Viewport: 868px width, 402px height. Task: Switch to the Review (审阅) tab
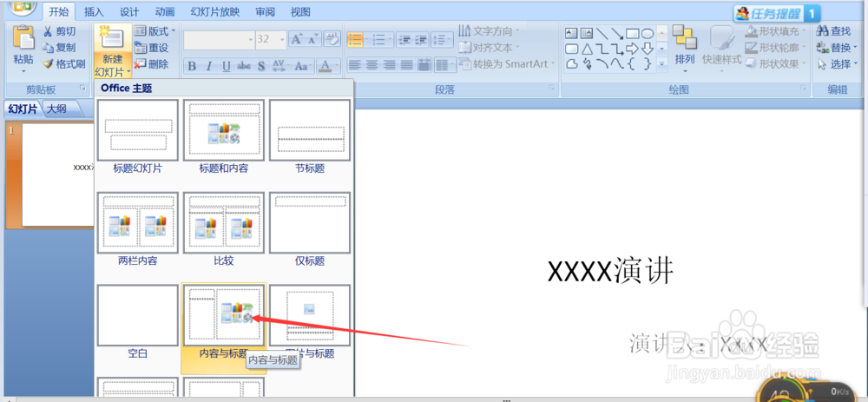[265, 11]
